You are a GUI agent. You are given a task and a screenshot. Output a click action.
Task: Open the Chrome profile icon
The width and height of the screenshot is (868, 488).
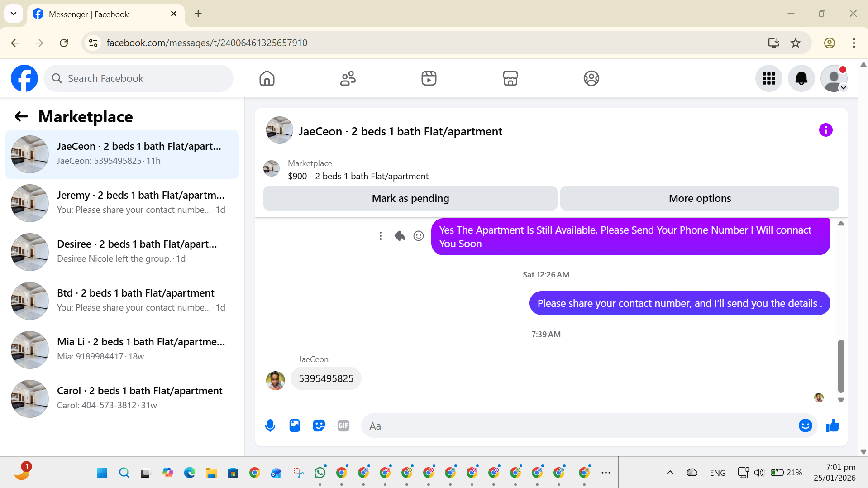pyautogui.click(x=829, y=43)
